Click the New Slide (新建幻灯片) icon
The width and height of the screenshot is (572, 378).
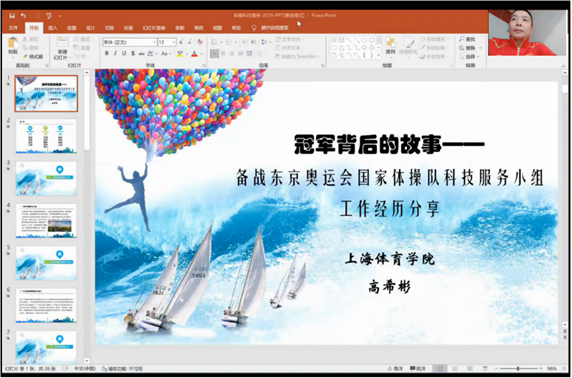click(62, 42)
